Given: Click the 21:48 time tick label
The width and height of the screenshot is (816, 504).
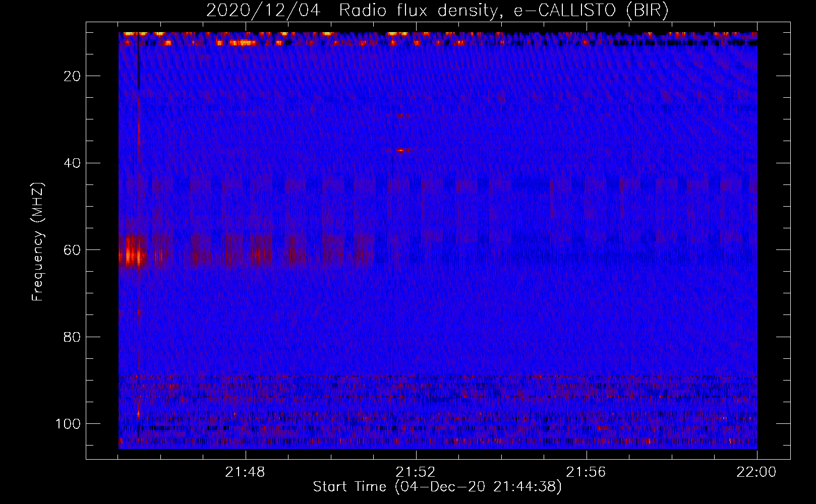Looking at the screenshot, I should pos(245,472).
